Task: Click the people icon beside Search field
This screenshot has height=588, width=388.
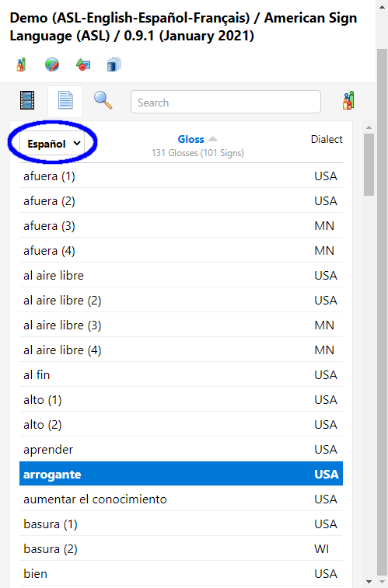Action: tap(348, 100)
